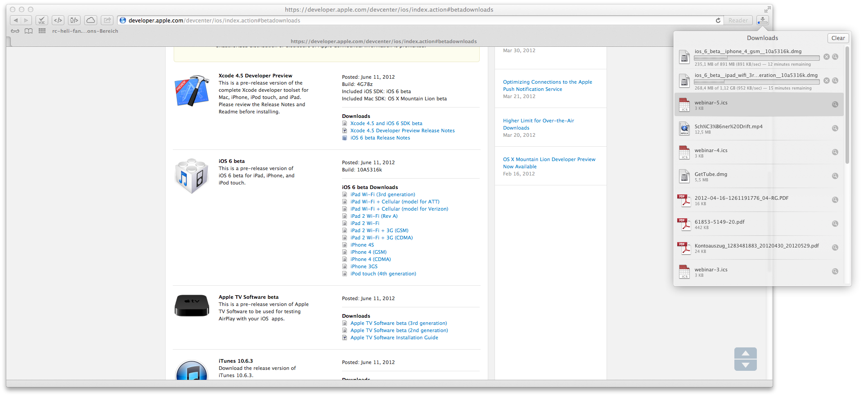
Task: Show webinar-5.ics in Finder magnifier
Action: 835,104
